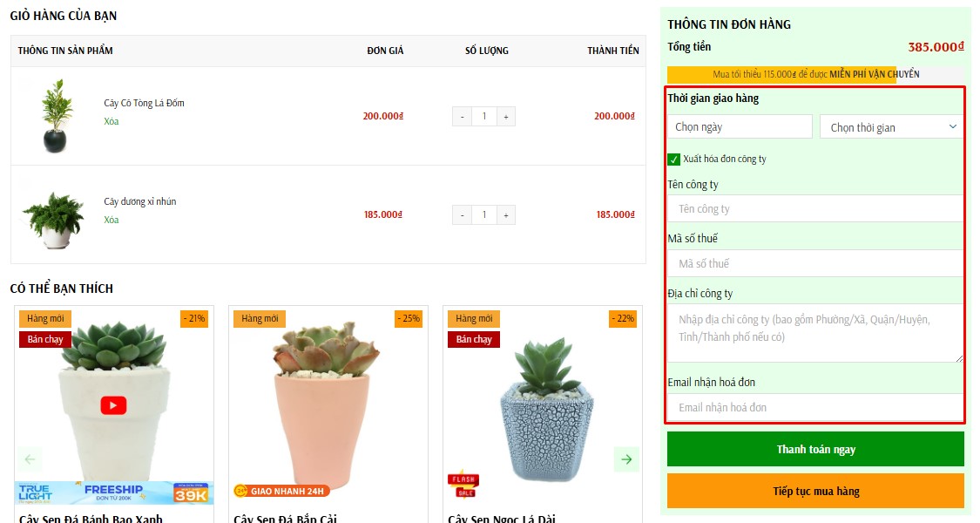
Task: Click the Flash Sale badge icon
Action: (x=463, y=485)
